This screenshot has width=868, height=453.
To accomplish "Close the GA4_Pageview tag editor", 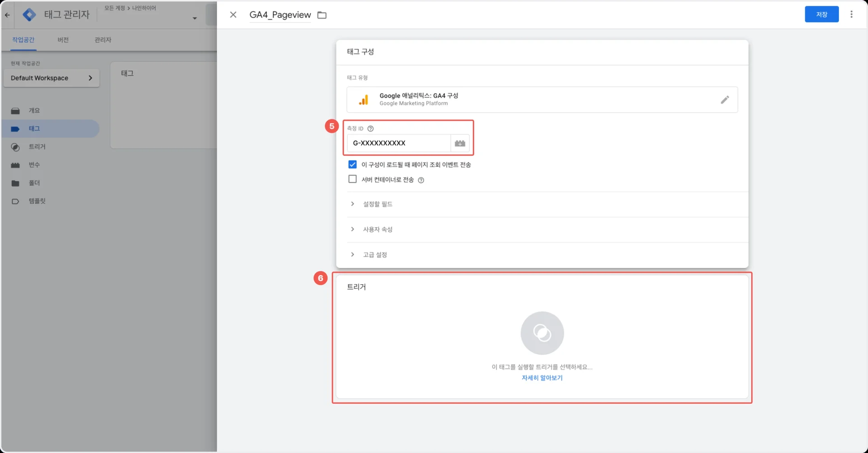I will (x=233, y=14).
